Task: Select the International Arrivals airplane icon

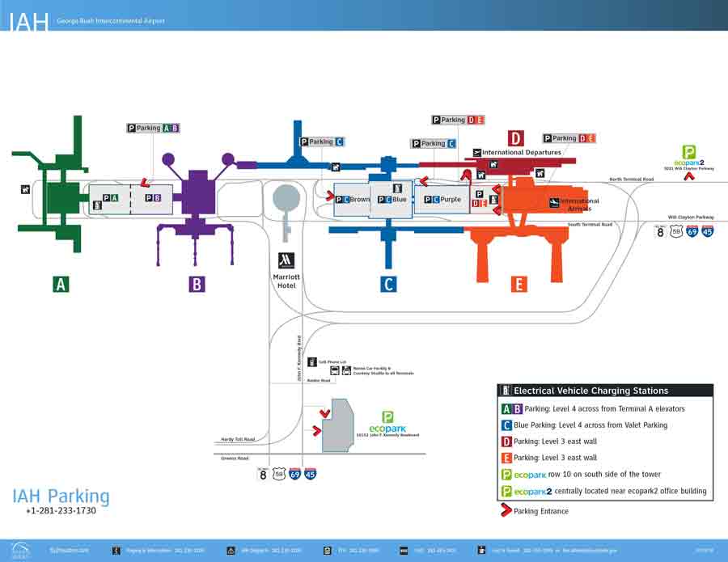Action: click(553, 201)
